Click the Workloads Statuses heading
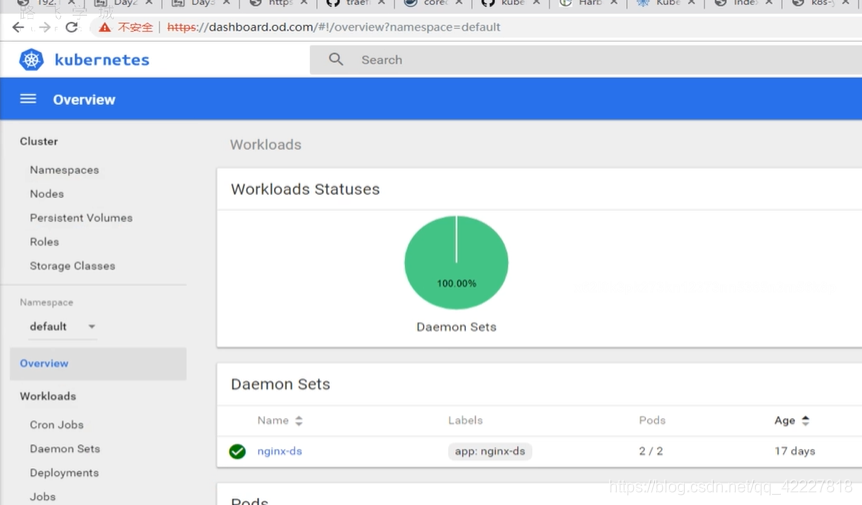 (x=305, y=189)
